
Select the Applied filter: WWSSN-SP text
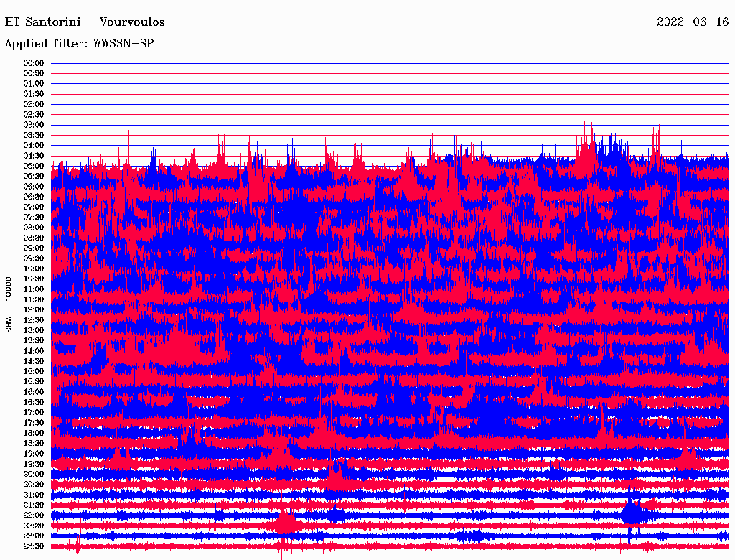[79, 44]
